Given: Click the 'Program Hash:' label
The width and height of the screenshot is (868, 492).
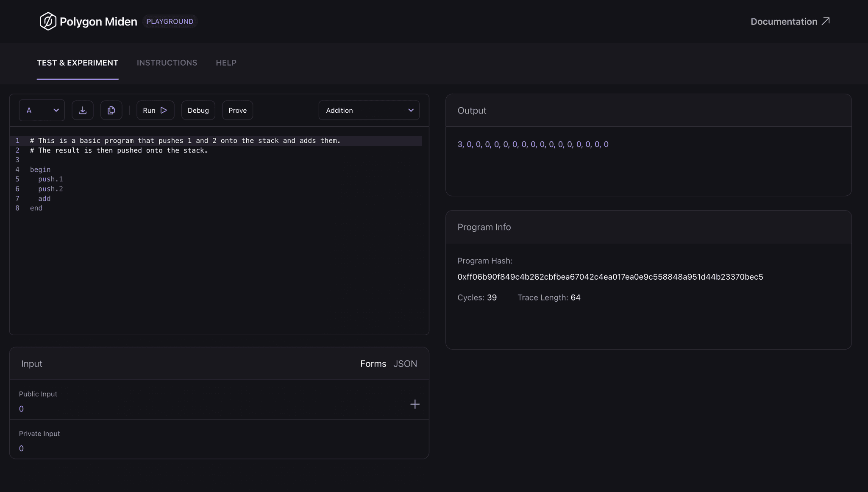Looking at the screenshot, I should click(x=485, y=261).
